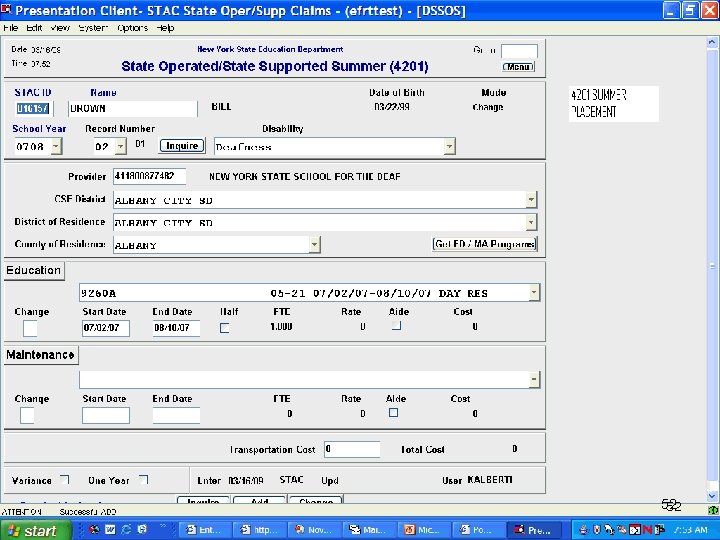The image size is (720, 540).
Task: Open the View menu
Action: [x=60, y=28]
